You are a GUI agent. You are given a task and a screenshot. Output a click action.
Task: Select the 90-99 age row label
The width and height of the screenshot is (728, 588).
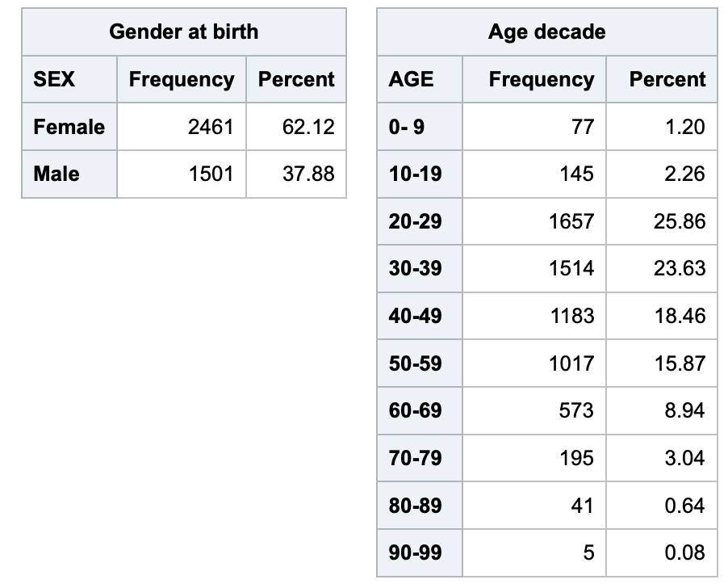coord(415,552)
